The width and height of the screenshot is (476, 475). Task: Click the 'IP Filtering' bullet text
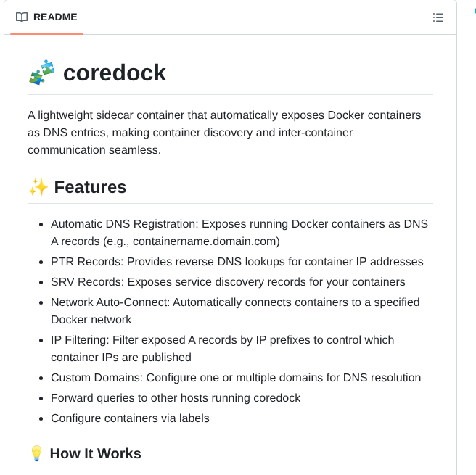(222, 349)
